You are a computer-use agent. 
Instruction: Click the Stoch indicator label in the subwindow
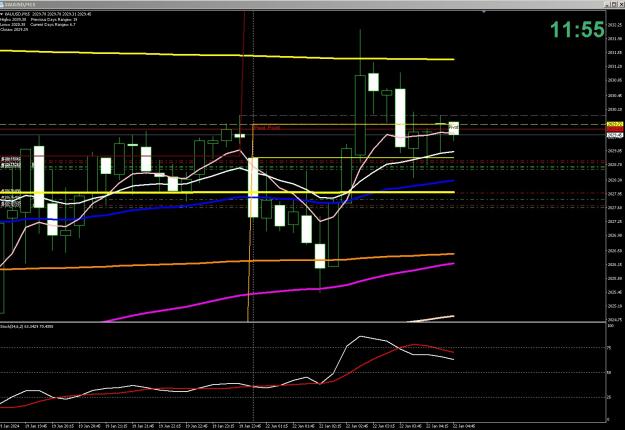tap(26, 326)
